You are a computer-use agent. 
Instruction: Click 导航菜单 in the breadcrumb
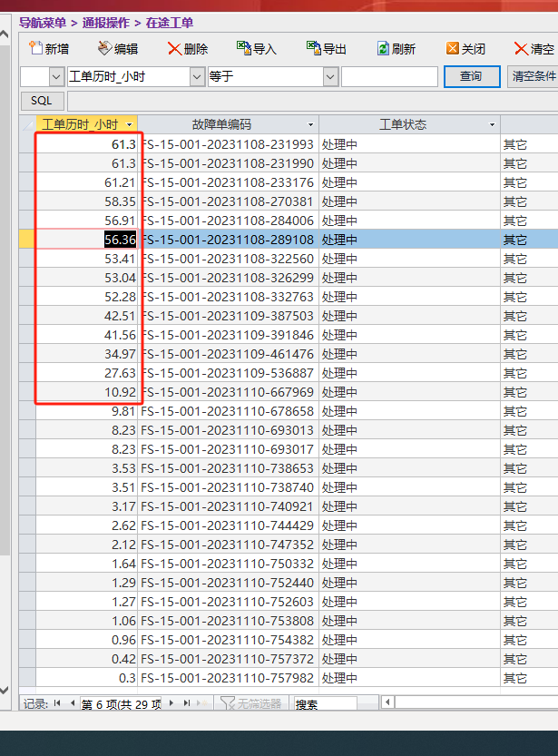pyautogui.click(x=43, y=23)
